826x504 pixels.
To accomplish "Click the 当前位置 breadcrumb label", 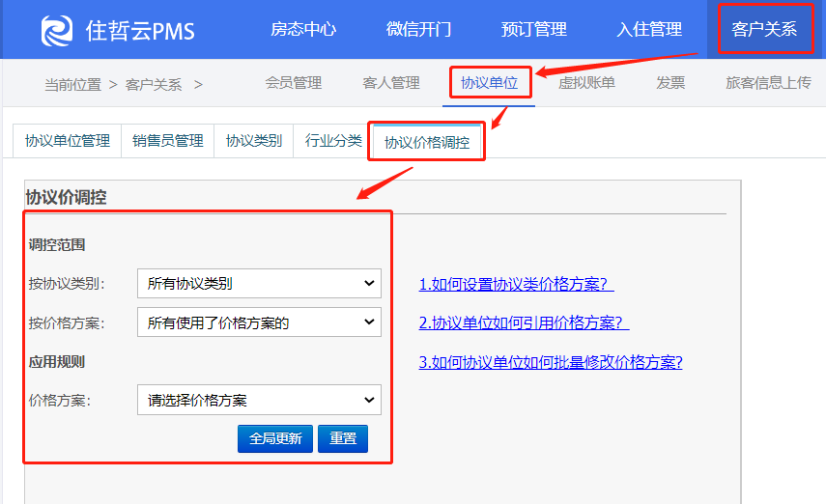I will (x=72, y=84).
